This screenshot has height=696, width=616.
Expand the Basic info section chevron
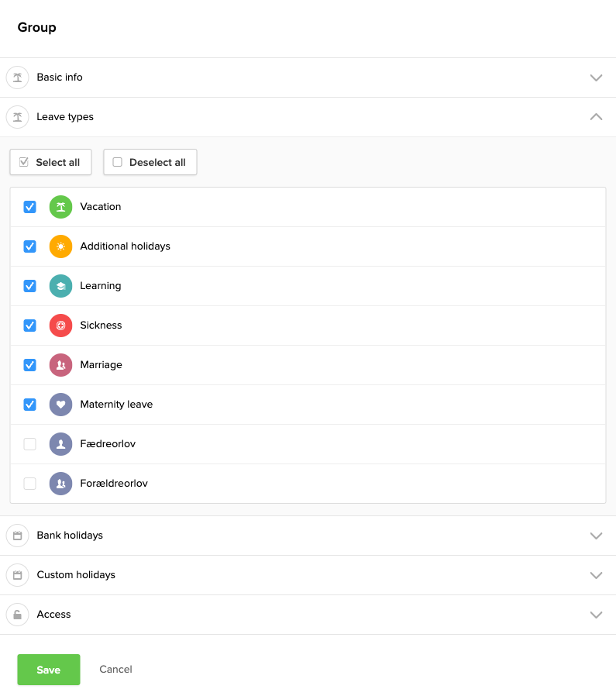click(x=596, y=78)
